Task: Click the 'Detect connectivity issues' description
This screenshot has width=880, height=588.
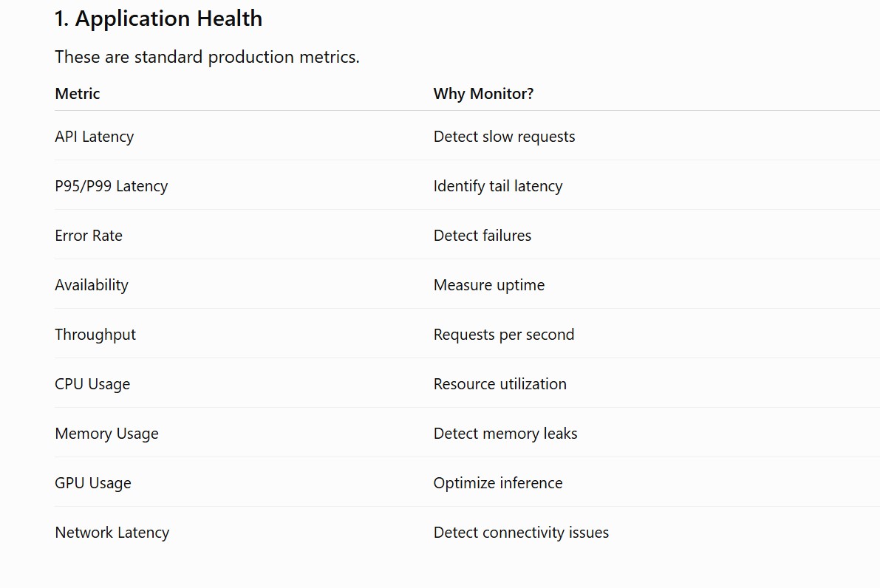Action: (521, 532)
